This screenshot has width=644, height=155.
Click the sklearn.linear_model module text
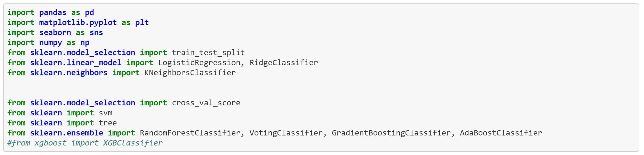76,63
